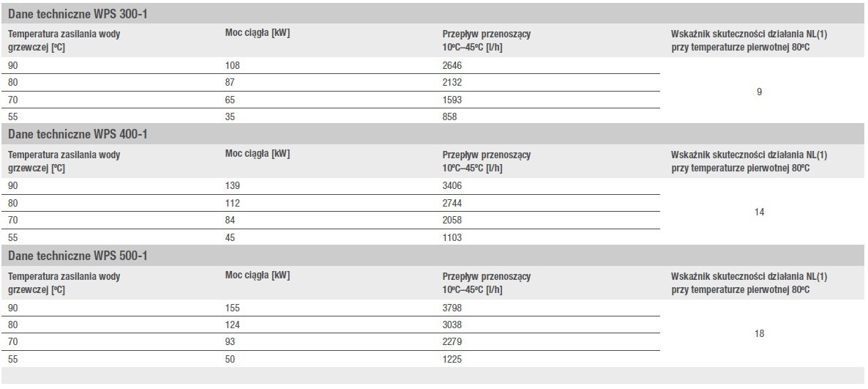Image resolution: width=868 pixels, height=389 pixels.
Task: Click flow value 2646 in WPS 300-1 table
Action: tap(452, 65)
